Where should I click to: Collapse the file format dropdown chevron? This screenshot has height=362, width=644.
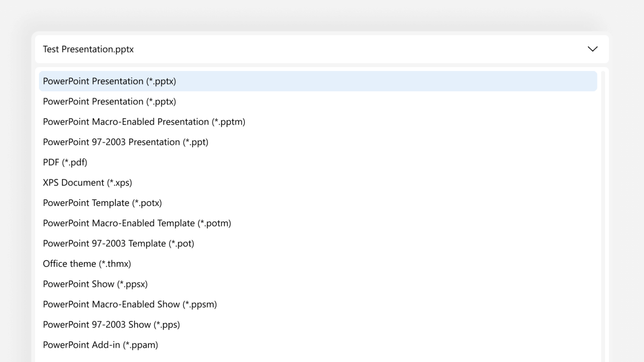(x=592, y=49)
